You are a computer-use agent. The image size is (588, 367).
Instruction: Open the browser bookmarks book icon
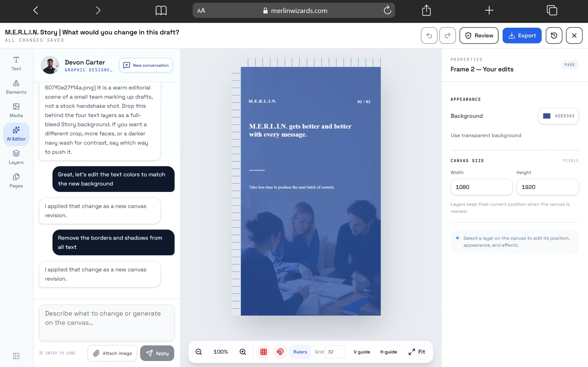[x=161, y=10]
